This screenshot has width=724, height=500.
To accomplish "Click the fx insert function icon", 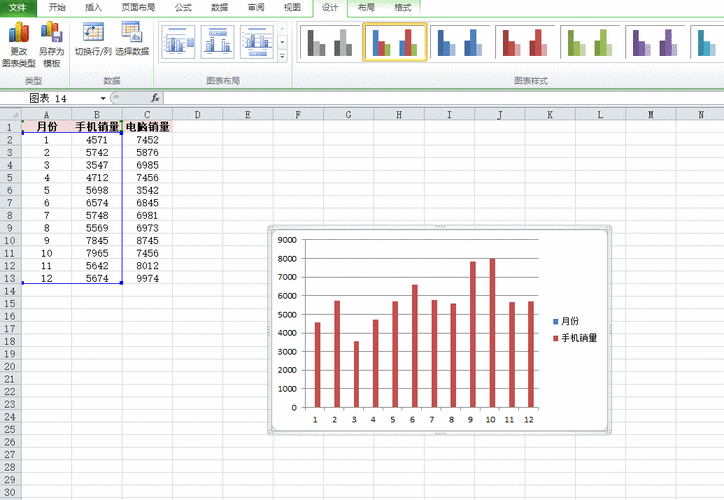I will tap(155, 98).
